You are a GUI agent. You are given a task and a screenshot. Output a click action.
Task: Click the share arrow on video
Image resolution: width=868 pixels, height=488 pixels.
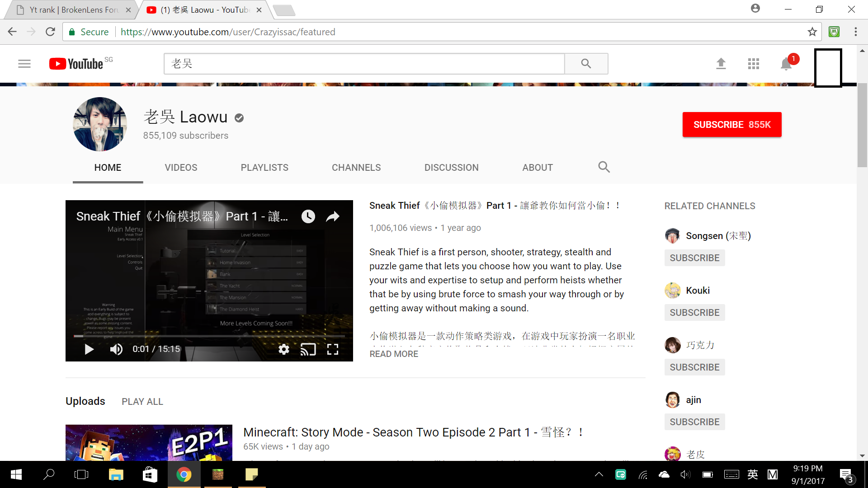click(333, 216)
